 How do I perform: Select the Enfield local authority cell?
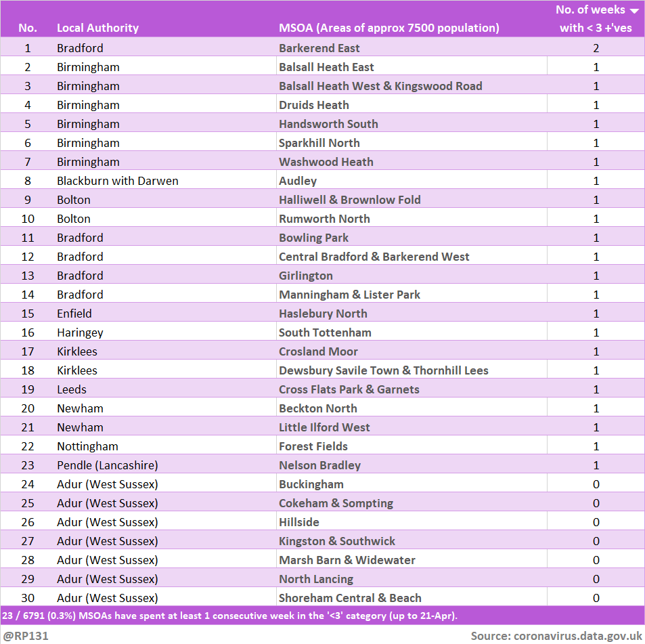pyautogui.click(x=74, y=314)
